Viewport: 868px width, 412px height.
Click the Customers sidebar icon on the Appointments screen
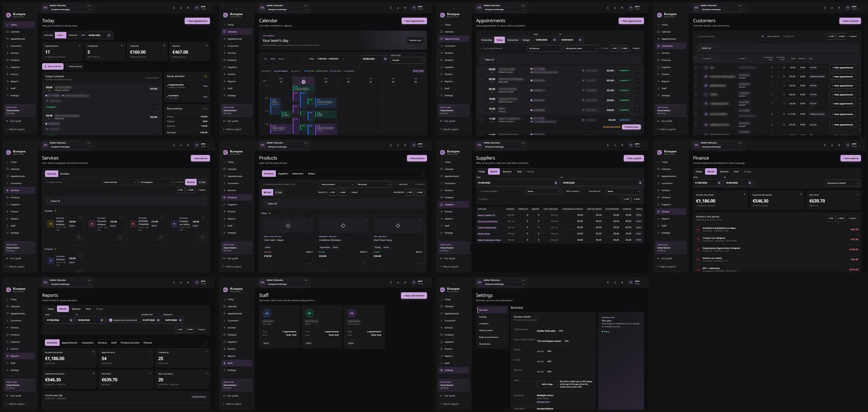[442, 46]
